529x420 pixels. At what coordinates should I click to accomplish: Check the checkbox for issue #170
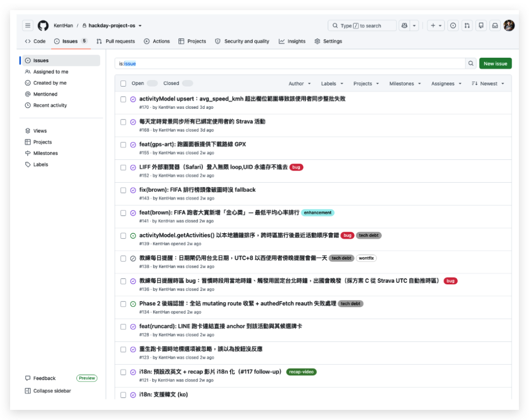coord(123,99)
